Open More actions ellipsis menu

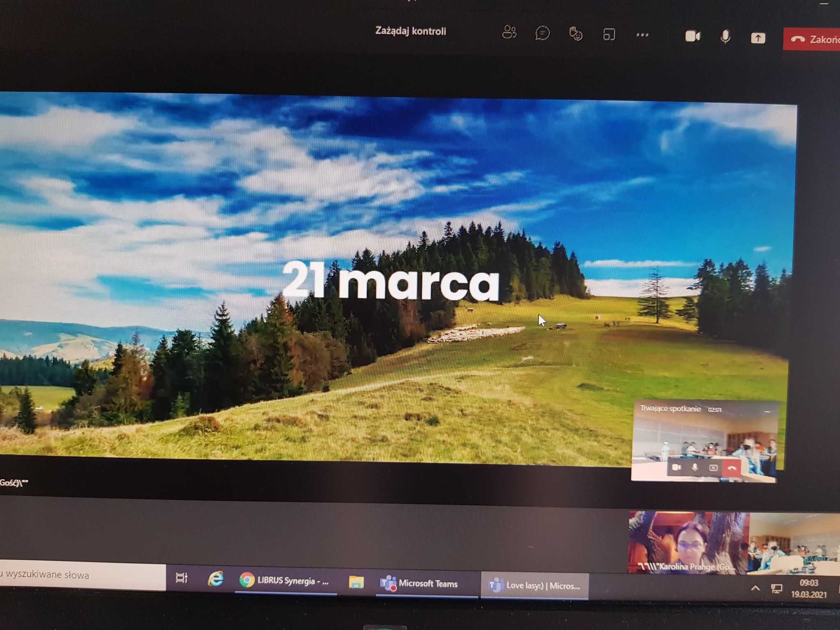click(x=642, y=35)
